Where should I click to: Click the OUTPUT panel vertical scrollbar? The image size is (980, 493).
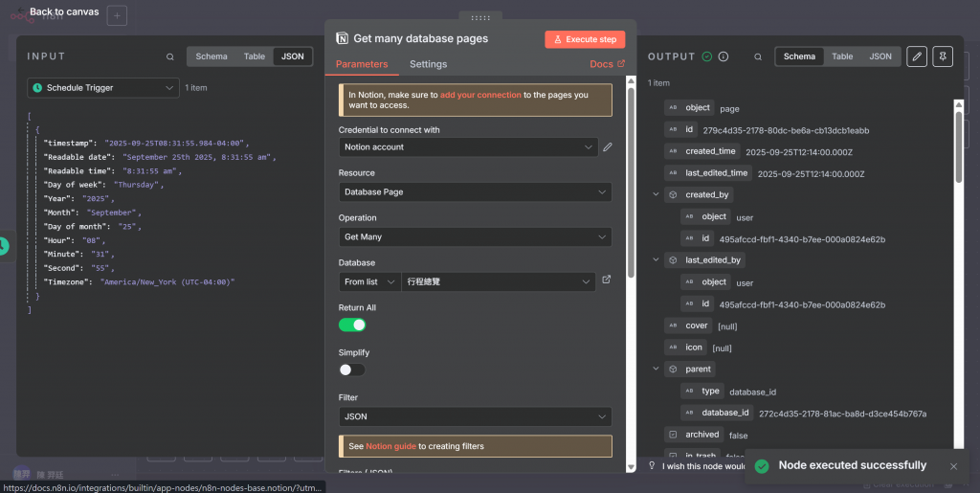959,146
